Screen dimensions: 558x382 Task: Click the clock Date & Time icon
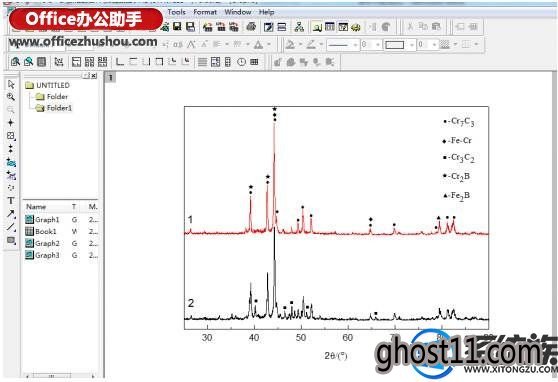pyautogui.click(x=241, y=62)
